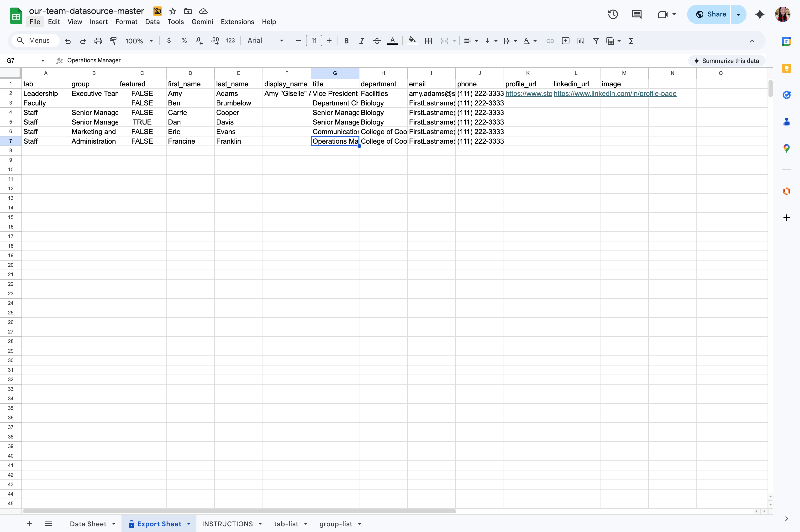Click the Insert comment icon
The height and width of the screenshot is (532, 800).
(x=565, y=41)
